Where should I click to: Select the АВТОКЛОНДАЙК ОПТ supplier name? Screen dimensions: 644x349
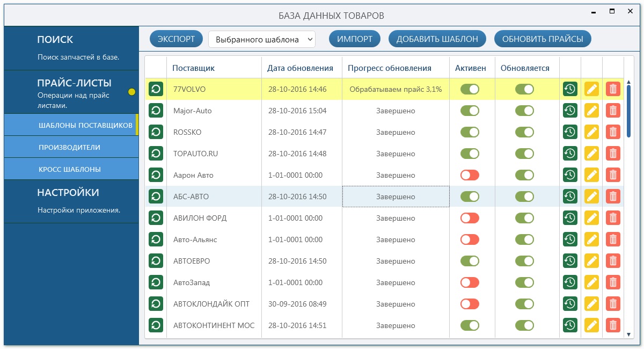tap(211, 304)
